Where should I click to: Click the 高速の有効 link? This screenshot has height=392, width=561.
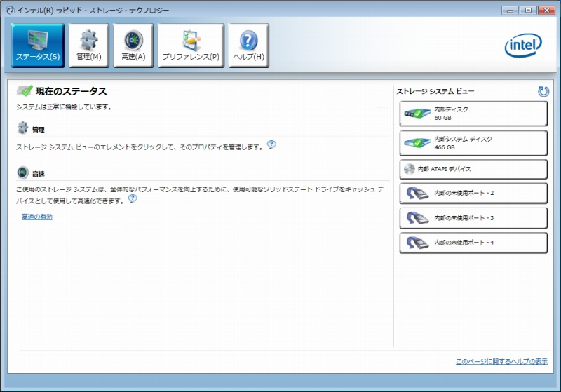point(37,217)
